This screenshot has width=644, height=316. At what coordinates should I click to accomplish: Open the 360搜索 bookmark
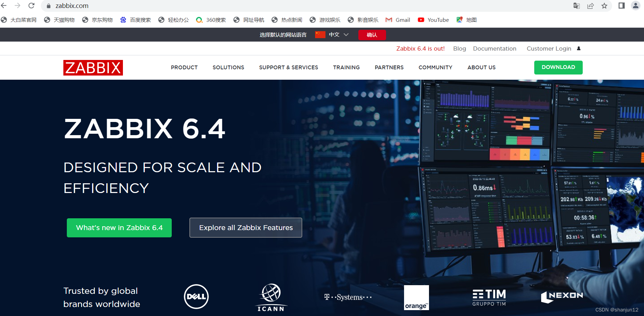pos(211,20)
